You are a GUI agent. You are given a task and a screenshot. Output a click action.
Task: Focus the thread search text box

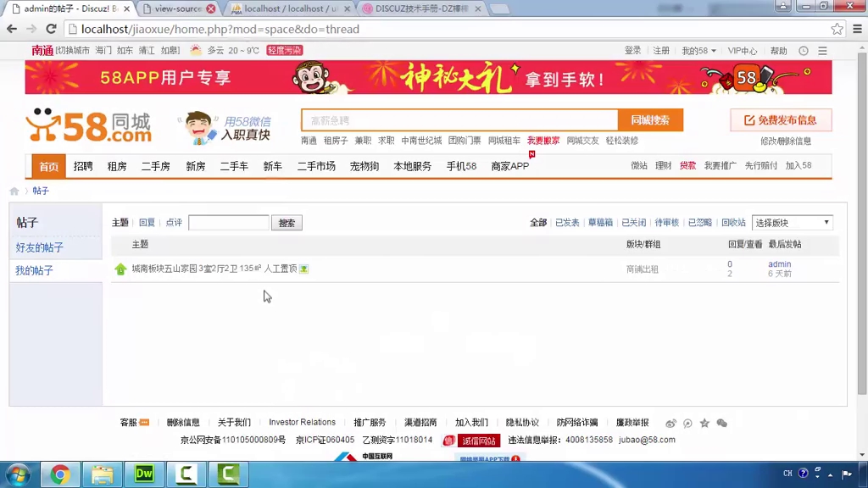tap(229, 223)
